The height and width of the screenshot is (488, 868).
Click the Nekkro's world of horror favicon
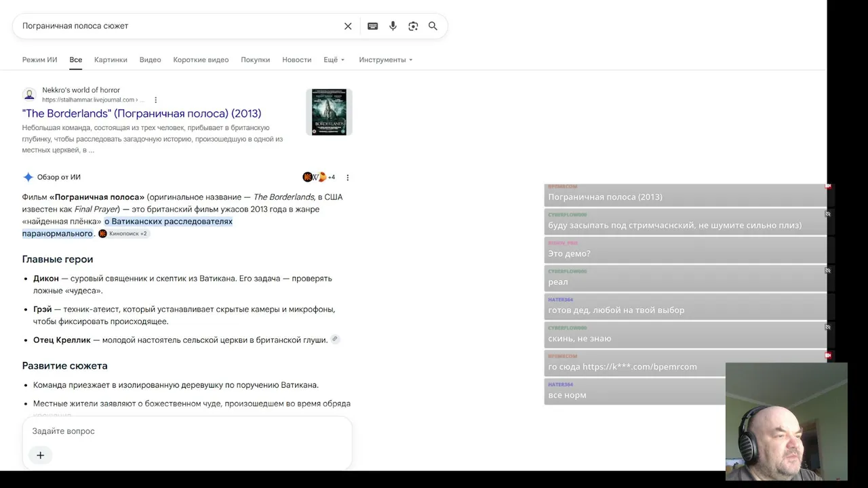pyautogui.click(x=29, y=95)
